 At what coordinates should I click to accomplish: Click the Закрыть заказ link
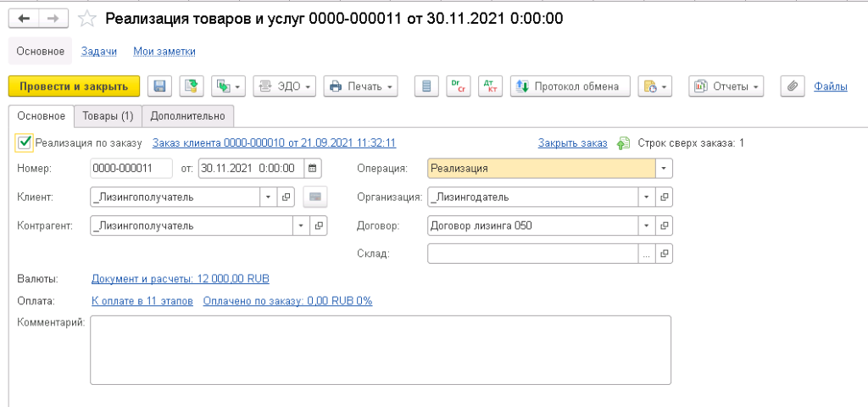(x=572, y=143)
